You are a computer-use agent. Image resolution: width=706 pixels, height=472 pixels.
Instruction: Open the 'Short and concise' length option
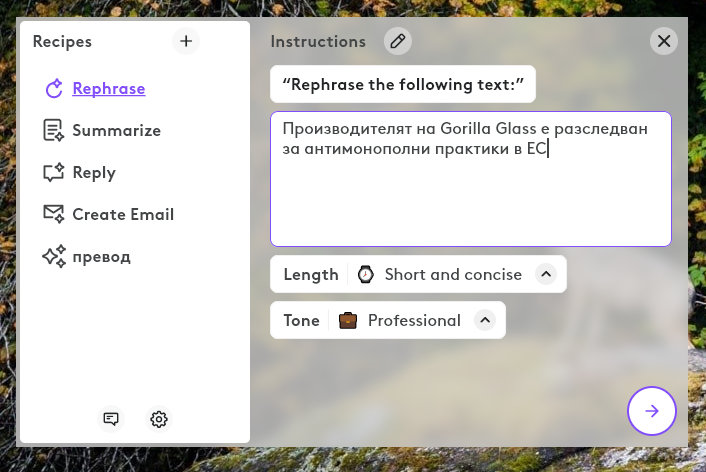coord(453,274)
